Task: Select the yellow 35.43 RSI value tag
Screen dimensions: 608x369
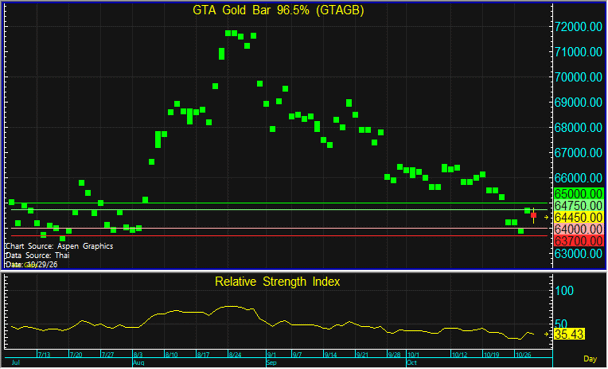Action: coord(569,335)
